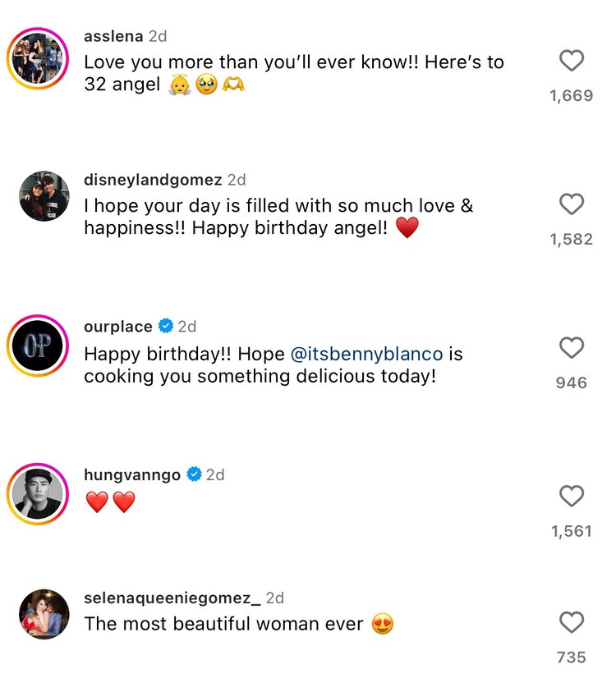
Task: Select the username disneylandgomez
Action: [154, 179]
